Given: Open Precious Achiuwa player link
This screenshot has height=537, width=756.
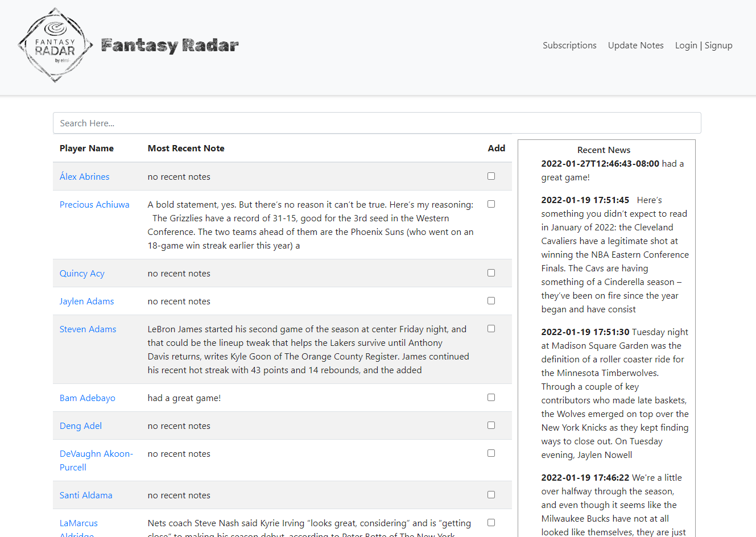Looking at the screenshot, I should 94,204.
